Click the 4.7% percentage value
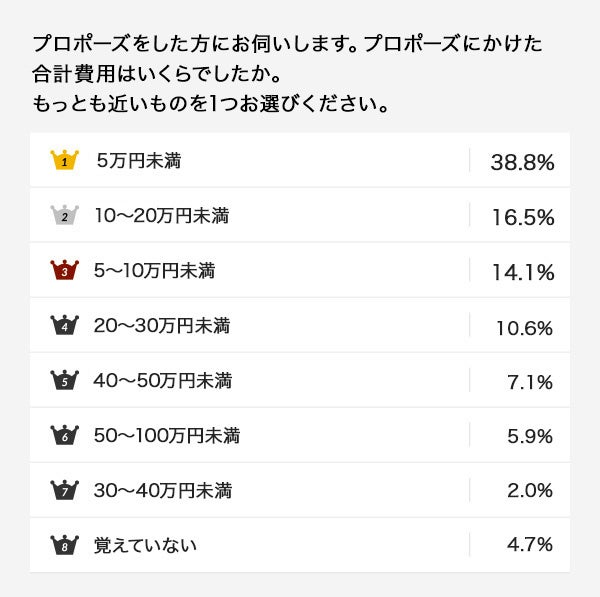The height and width of the screenshot is (597, 600). coord(530,545)
